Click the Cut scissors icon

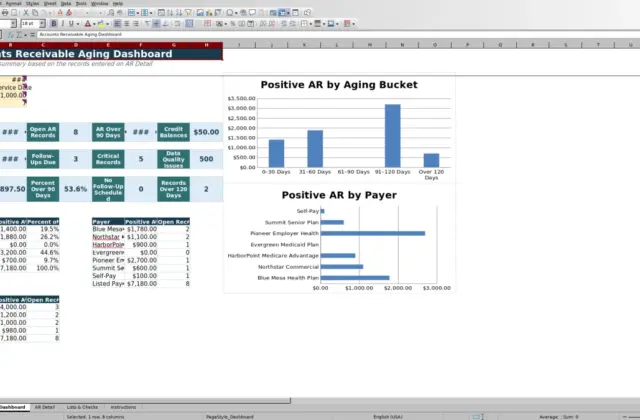[26, 13]
